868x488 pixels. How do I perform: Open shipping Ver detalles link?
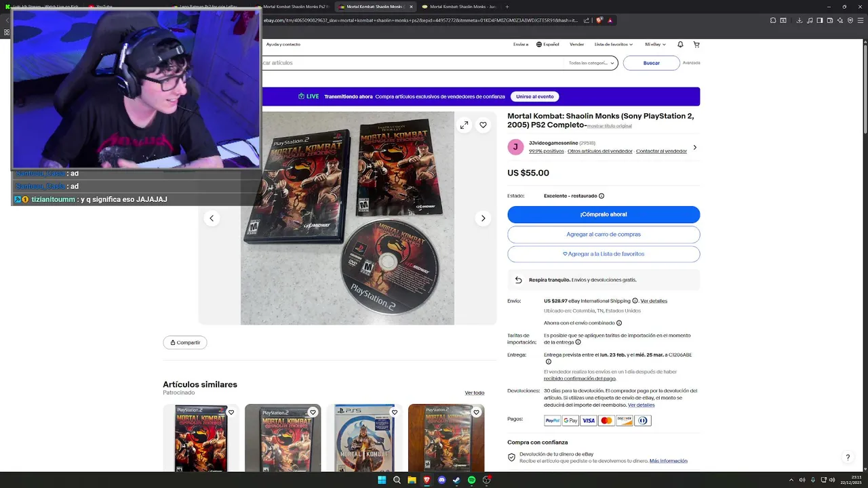click(x=654, y=301)
